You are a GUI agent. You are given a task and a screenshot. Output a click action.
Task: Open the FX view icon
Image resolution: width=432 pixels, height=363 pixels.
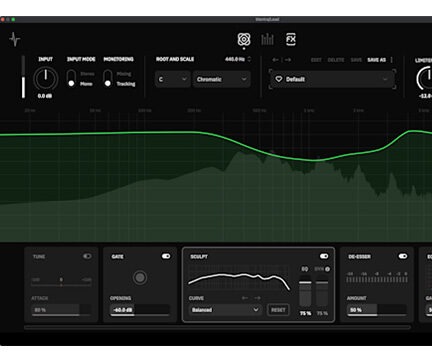coord(291,39)
